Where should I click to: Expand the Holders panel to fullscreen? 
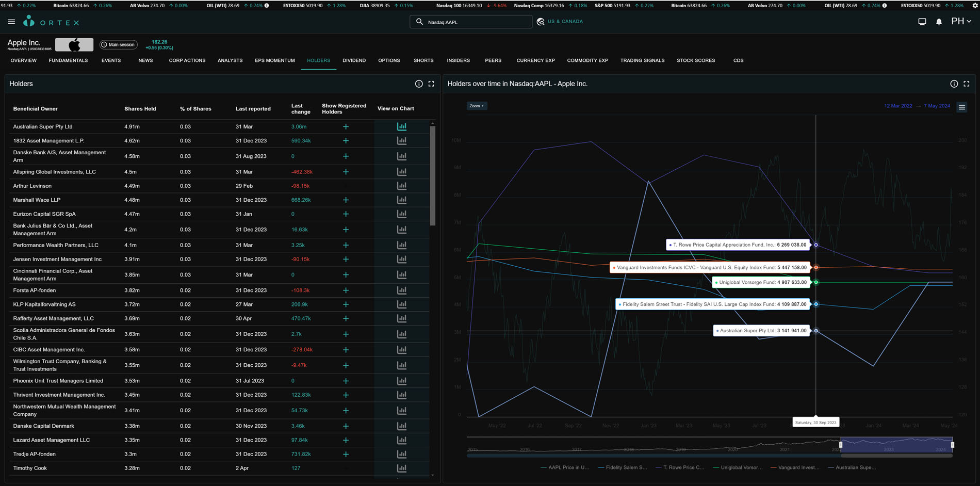pos(431,84)
